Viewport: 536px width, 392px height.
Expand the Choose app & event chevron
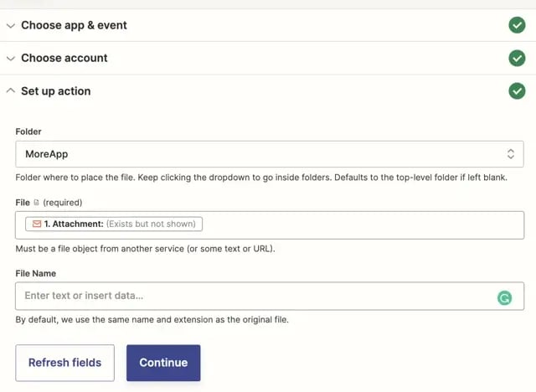pos(11,25)
